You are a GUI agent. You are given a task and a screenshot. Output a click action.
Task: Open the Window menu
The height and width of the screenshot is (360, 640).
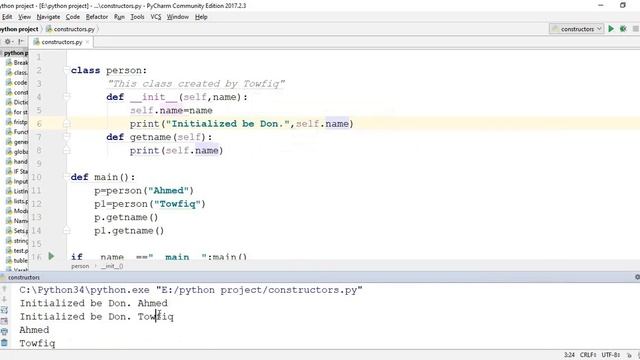pyautogui.click(x=178, y=17)
